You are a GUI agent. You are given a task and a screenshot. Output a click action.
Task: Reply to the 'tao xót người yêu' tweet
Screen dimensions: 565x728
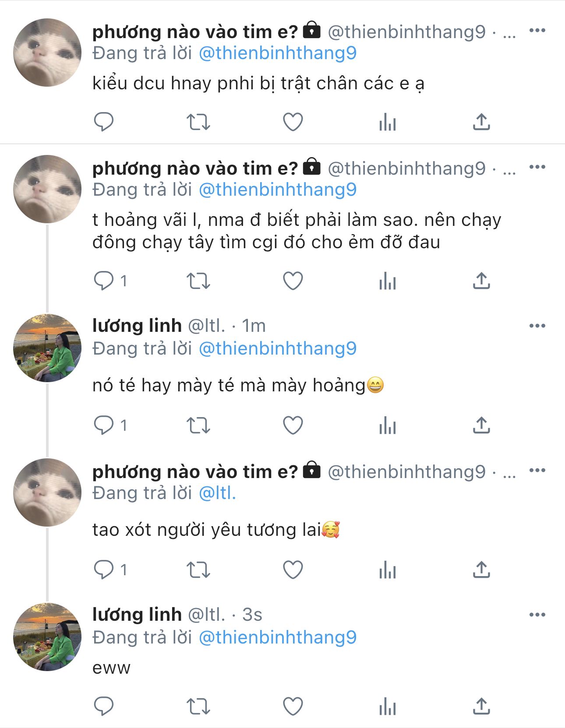coord(104,570)
